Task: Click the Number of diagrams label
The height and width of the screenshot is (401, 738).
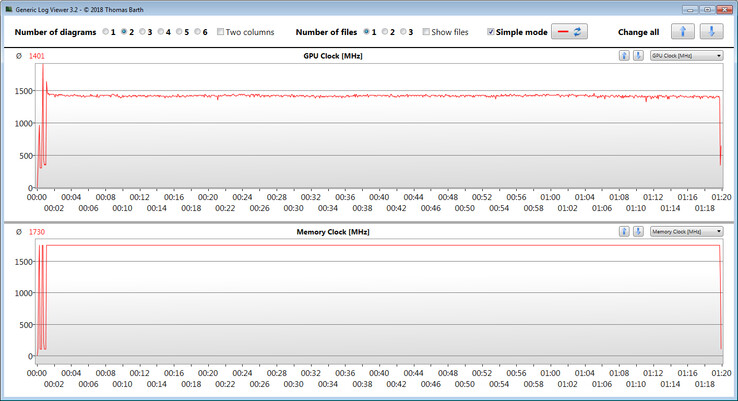Action: (55, 32)
